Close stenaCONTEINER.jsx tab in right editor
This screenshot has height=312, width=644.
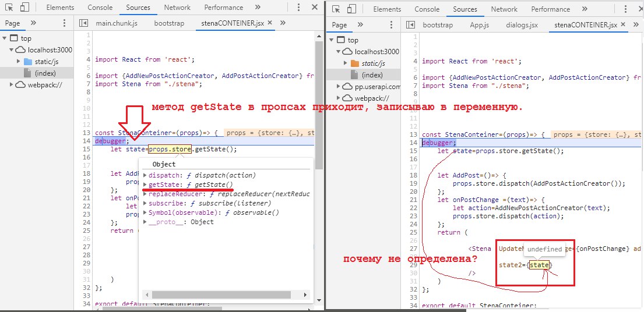click(623, 25)
